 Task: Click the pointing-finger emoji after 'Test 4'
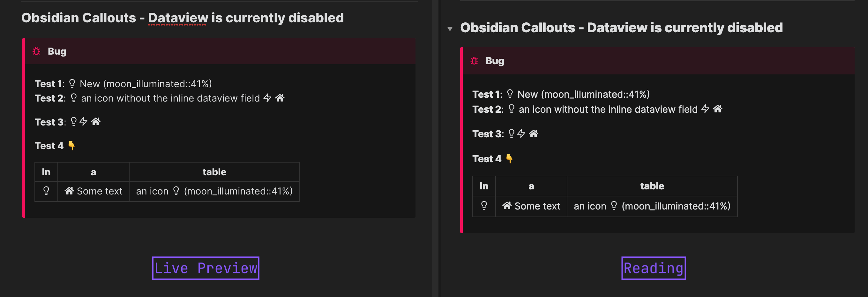[71, 145]
